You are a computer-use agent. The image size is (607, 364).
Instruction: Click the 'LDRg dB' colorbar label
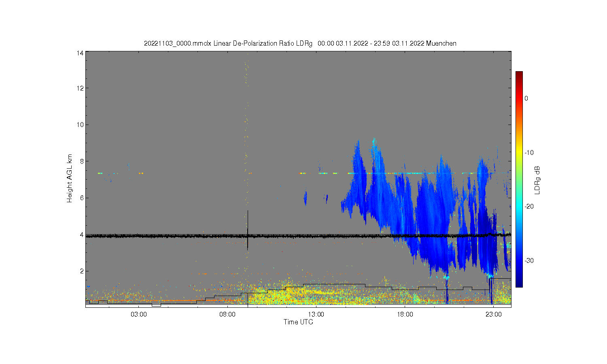click(x=537, y=180)
